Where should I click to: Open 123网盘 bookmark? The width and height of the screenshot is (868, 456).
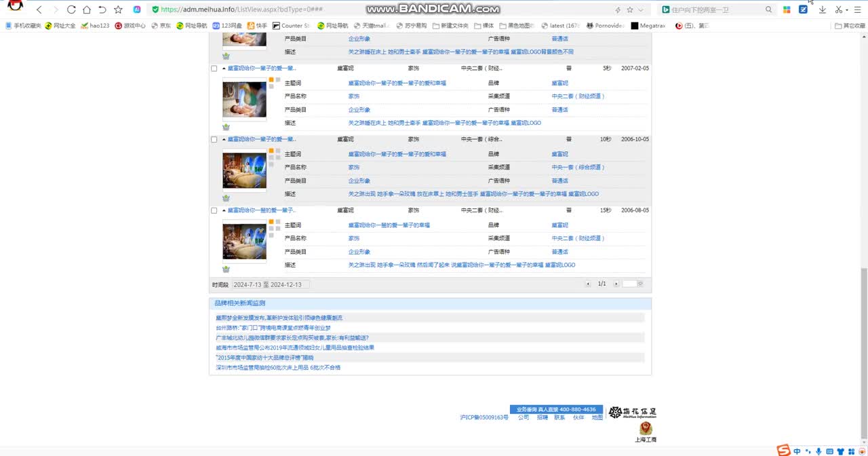point(227,26)
